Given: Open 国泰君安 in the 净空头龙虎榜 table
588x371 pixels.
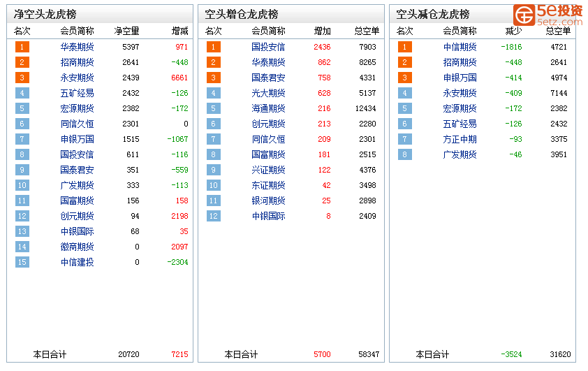Looking at the screenshot, I should (x=77, y=170).
